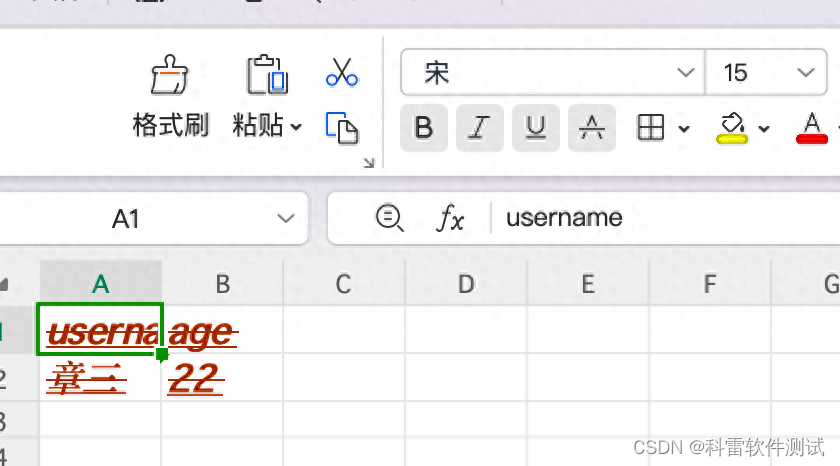Click cell A2 containing 章三
The width and height of the screenshot is (840, 466).
tap(100, 378)
